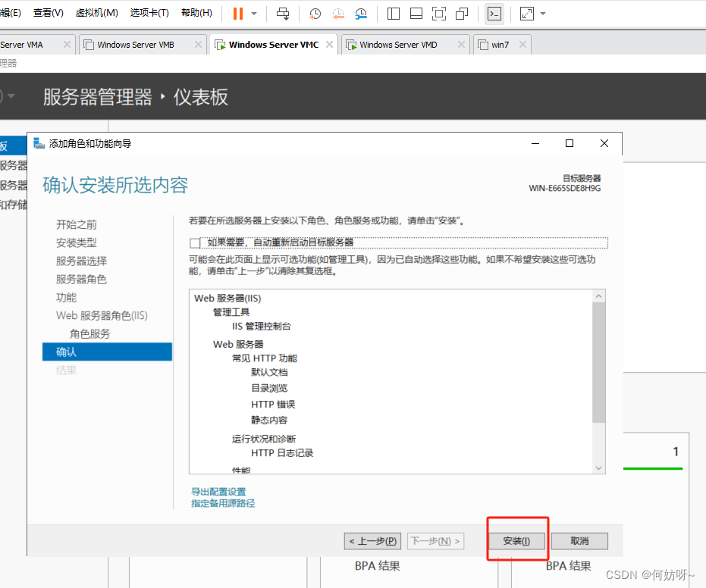Click the 上一步(P) previous button
This screenshot has height=588, width=706.
[x=372, y=541]
